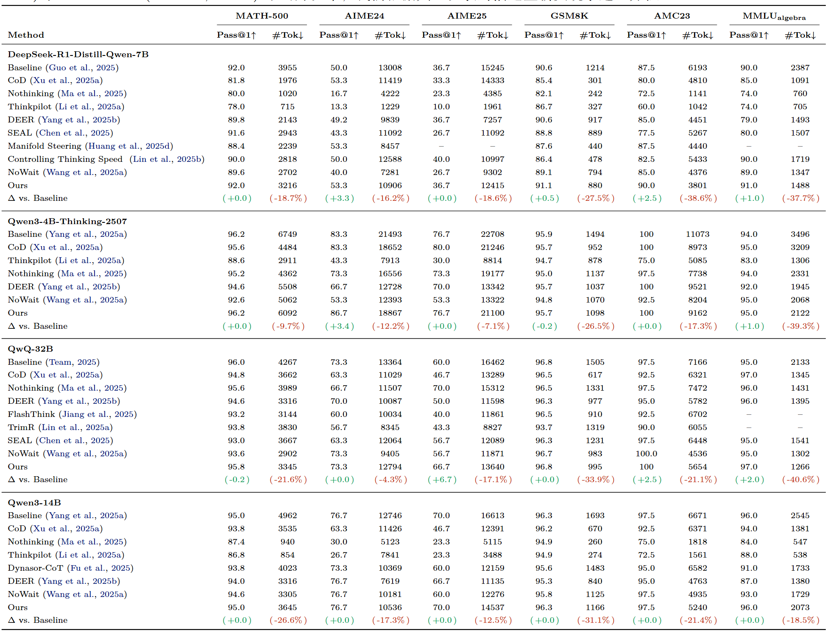Select the "QwQ-32B" section heading

tap(30, 349)
